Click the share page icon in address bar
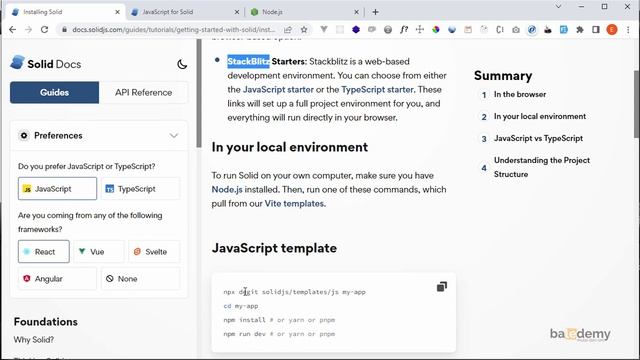640x360 pixels. 288,29
